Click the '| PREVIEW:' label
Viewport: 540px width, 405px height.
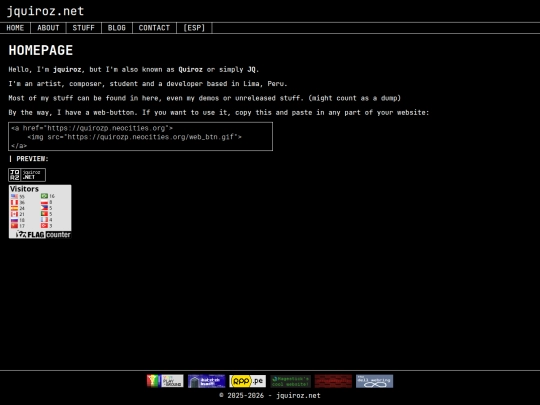coord(29,159)
